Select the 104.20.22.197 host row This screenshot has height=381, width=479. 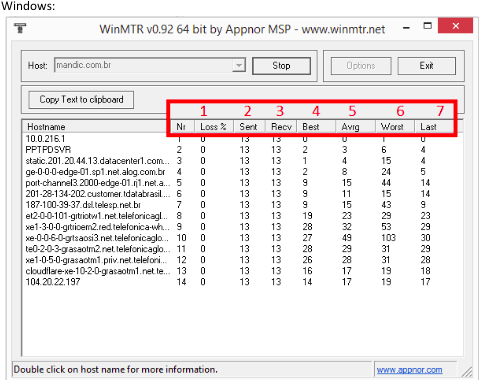click(x=242, y=282)
